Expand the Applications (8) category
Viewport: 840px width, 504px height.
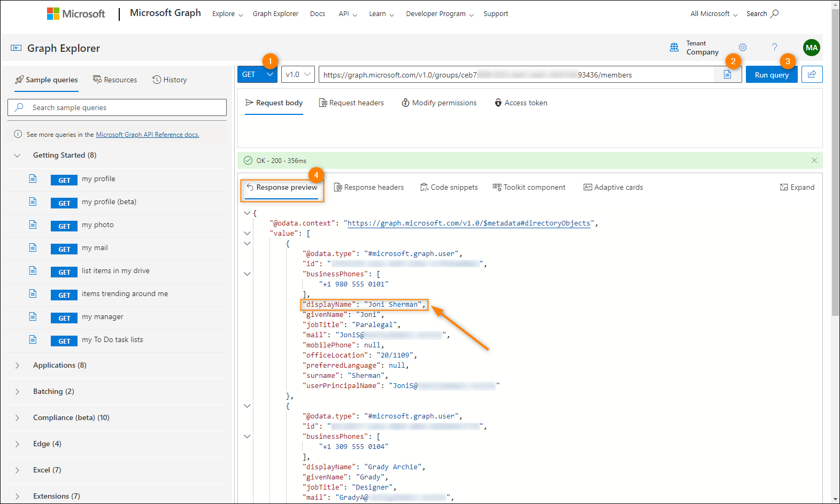(x=17, y=366)
